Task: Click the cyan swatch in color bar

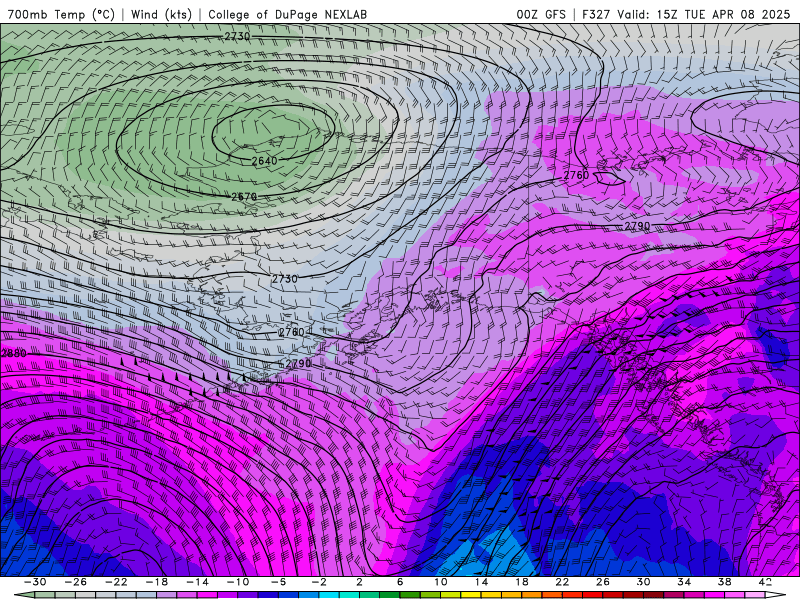Action: point(329,595)
